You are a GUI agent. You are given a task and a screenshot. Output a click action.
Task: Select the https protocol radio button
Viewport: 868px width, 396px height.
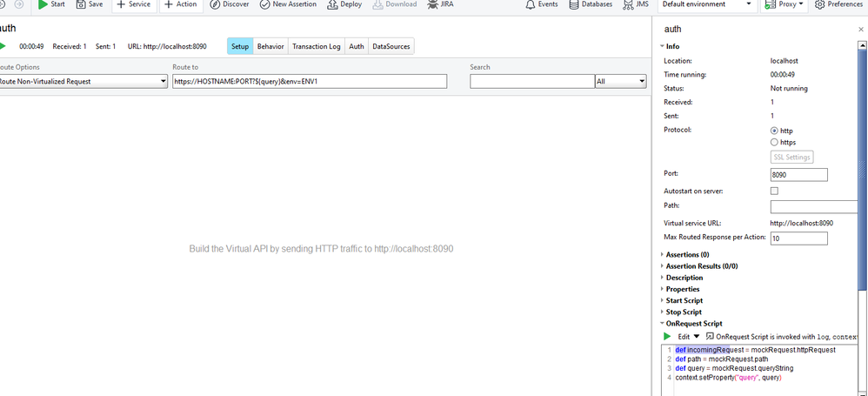point(774,143)
